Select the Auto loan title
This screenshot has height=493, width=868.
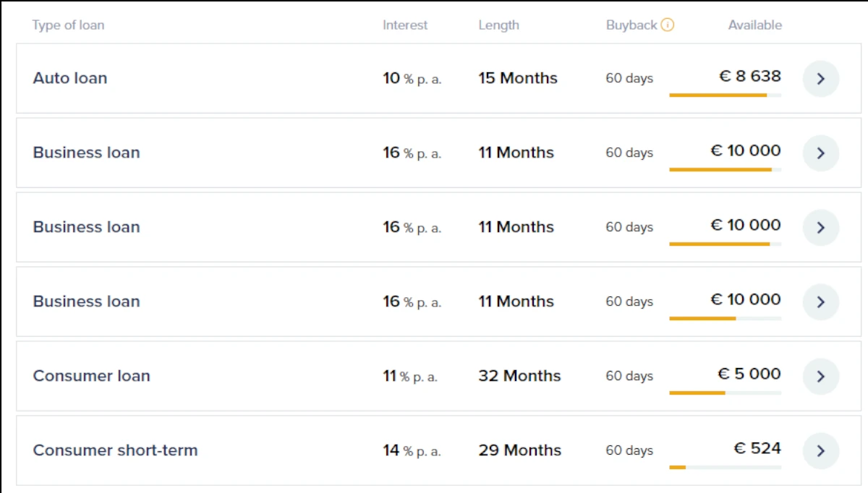pyautogui.click(x=70, y=78)
